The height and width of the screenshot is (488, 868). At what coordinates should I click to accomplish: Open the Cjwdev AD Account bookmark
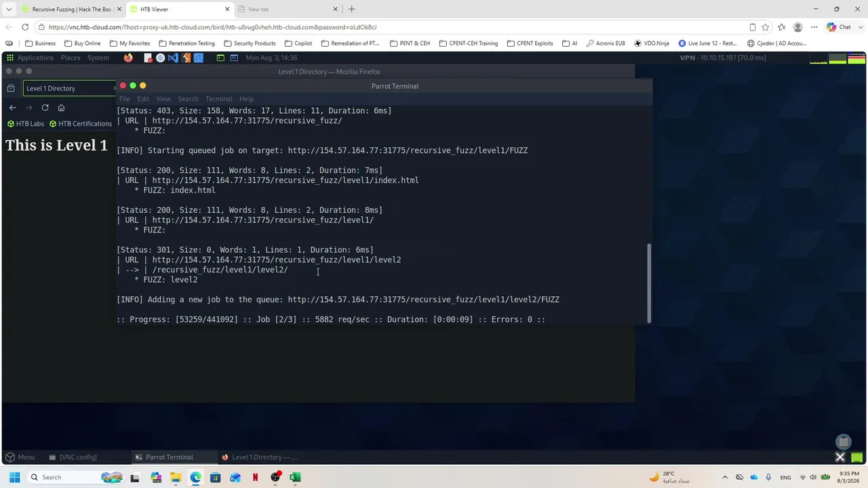776,43
